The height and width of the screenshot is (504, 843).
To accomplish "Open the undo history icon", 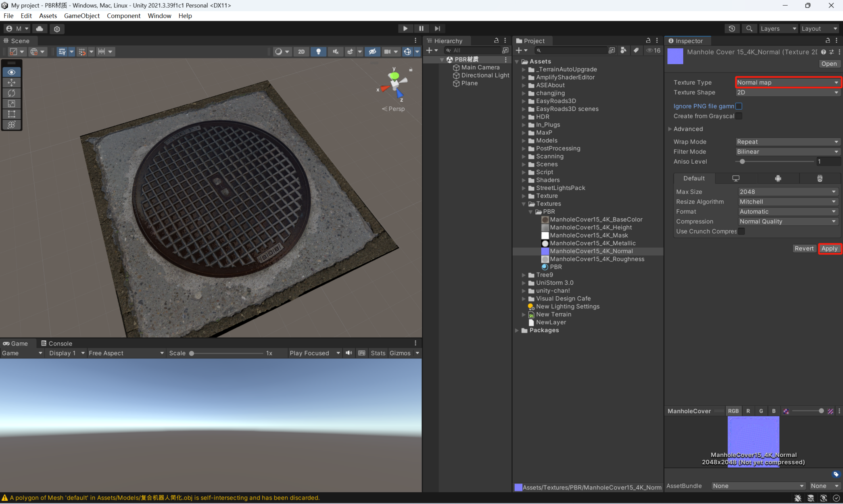I will 732,29.
